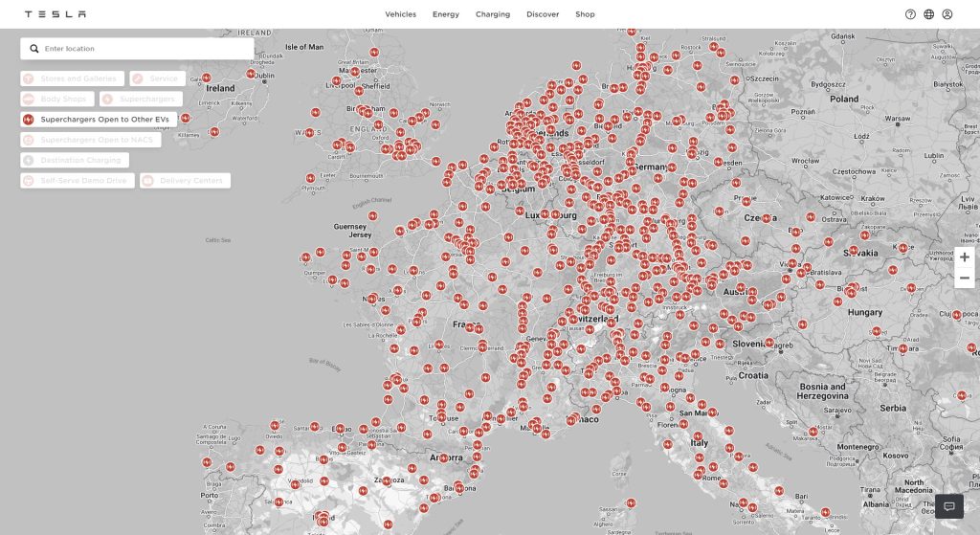Open the Energy menu
This screenshot has width=980, height=535.
coord(445,14)
